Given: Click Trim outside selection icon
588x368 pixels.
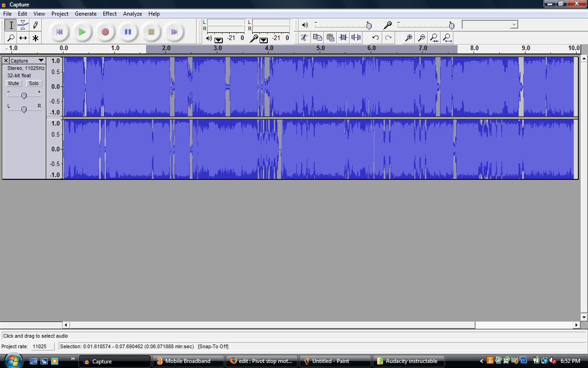Looking at the screenshot, I should pos(343,38).
